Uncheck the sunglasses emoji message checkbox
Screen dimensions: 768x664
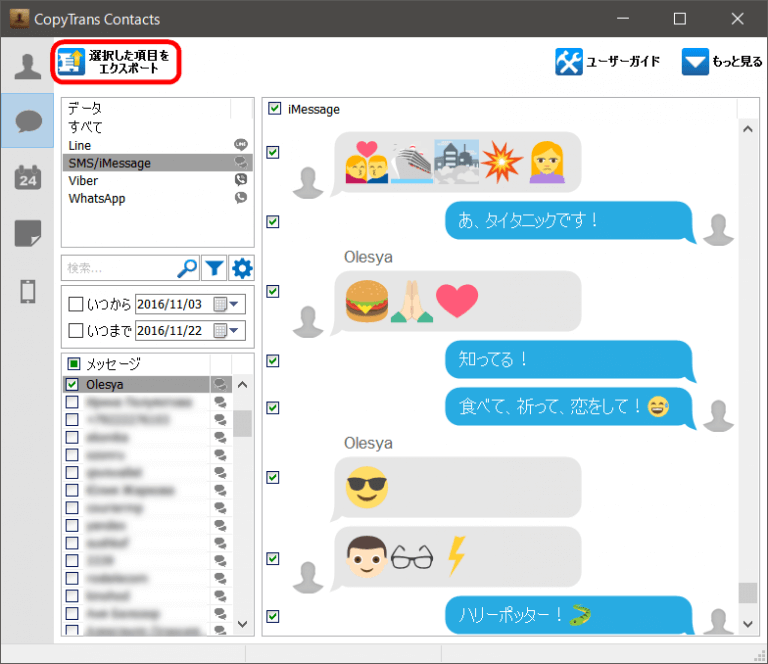(x=273, y=477)
